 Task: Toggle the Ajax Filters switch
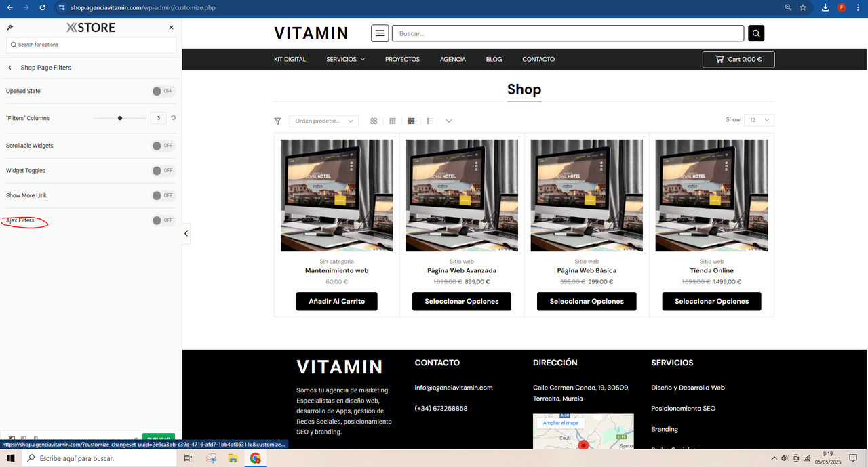tap(163, 220)
